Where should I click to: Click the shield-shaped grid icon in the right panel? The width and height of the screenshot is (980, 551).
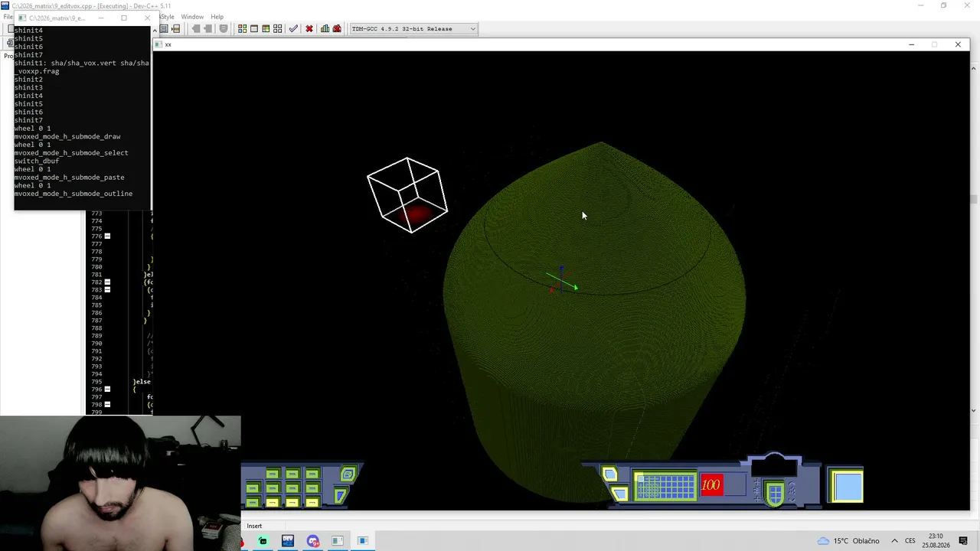coord(774,494)
